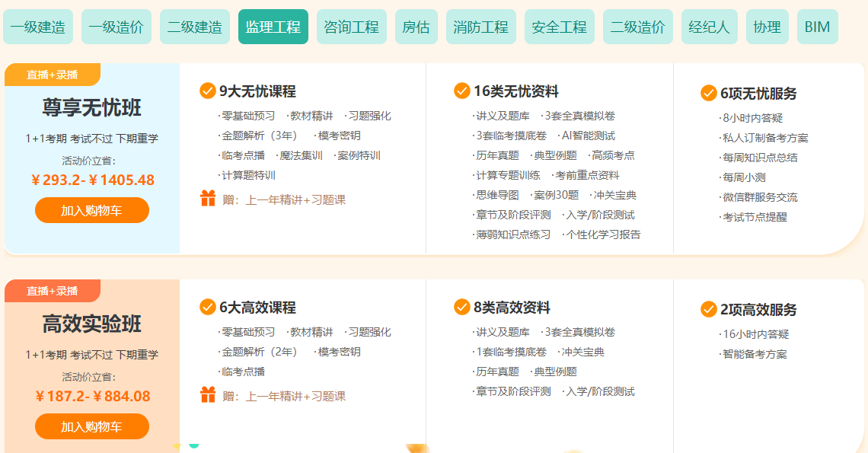Switch to the 安全工程 tab
The width and height of the screenshot is (868, 453).
tap(559, 27)
